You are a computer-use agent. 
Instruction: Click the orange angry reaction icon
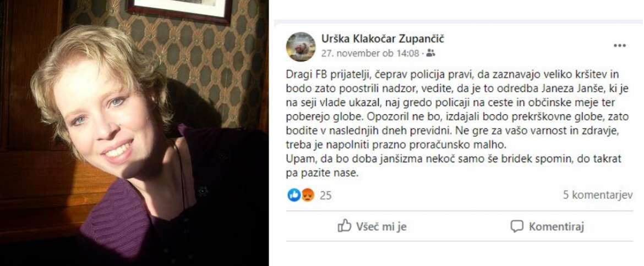pyautogui.click(x=308, y=195)
